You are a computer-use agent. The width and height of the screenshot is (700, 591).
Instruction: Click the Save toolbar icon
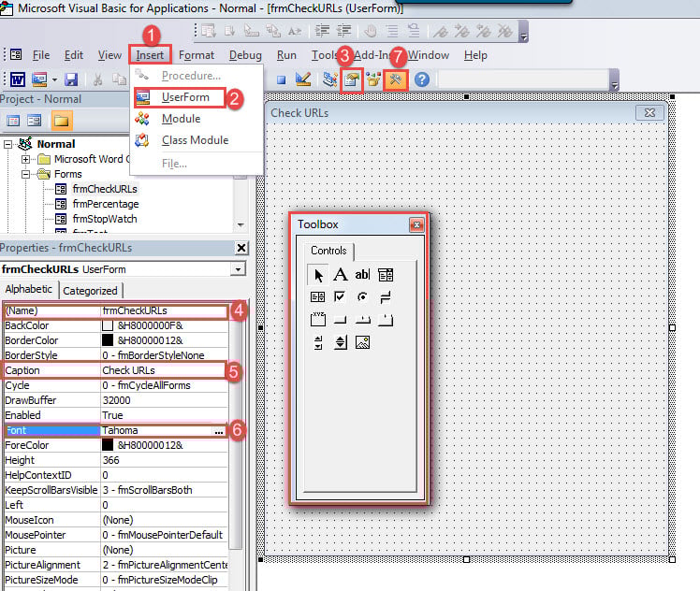click(71, 79)
